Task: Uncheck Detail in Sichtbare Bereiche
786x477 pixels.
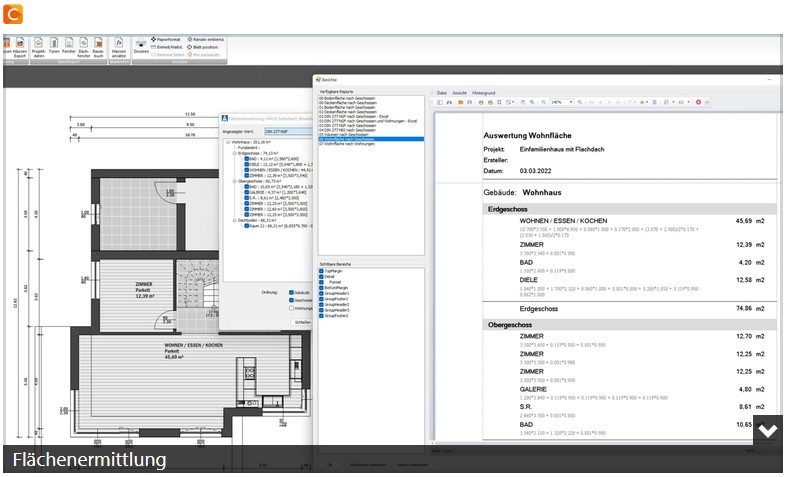Action: tap(321, 277)
